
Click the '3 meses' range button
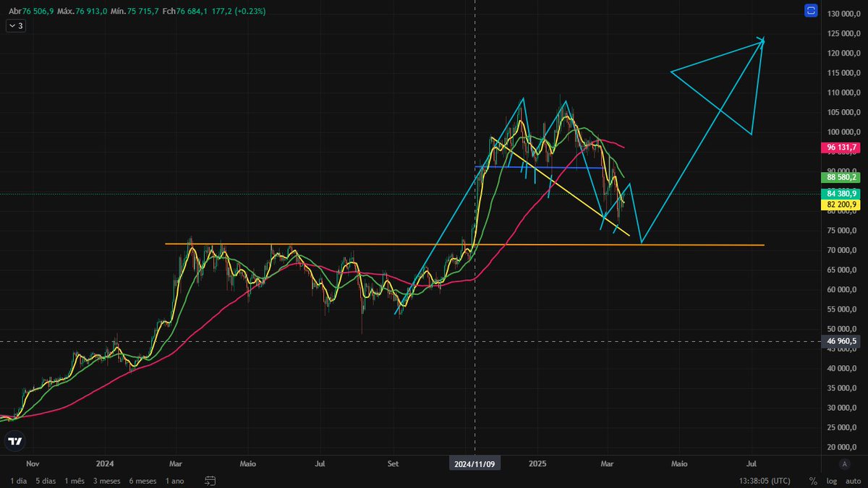(x=107, y=479)
